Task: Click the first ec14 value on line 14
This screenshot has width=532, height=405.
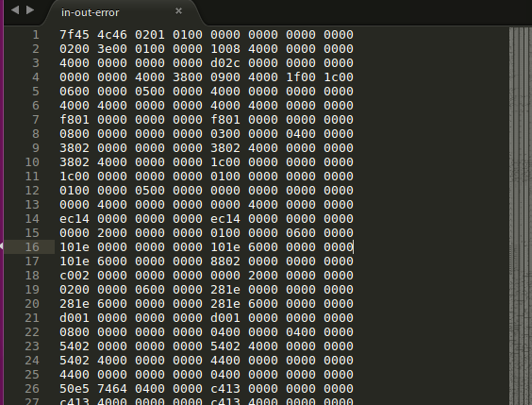Action: pos(75,219)
